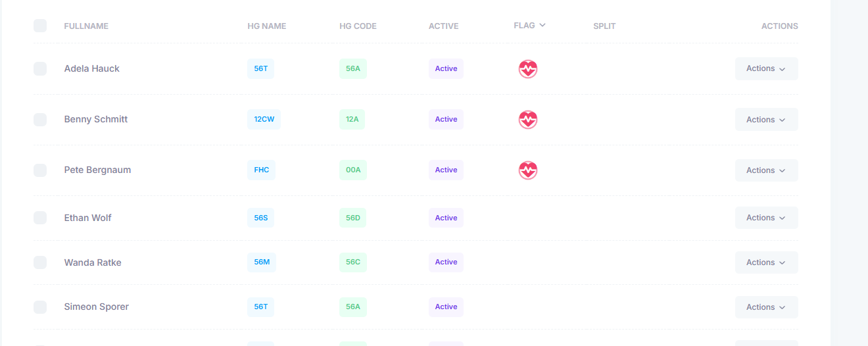
Task: Tick the checkbox beside Simeon Sporer
Action: 40,307
